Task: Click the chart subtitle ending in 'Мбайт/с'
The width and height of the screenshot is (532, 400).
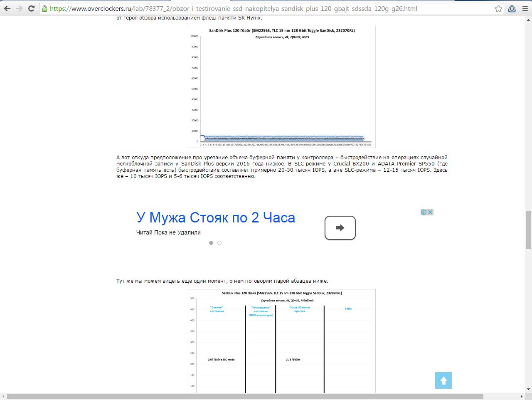Action: click(x=287, y=300)
